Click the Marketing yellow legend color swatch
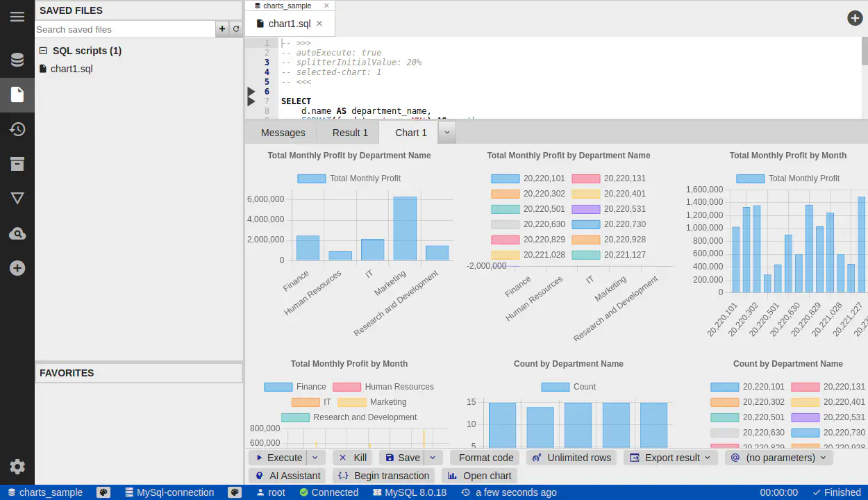 tap(351, 402)
